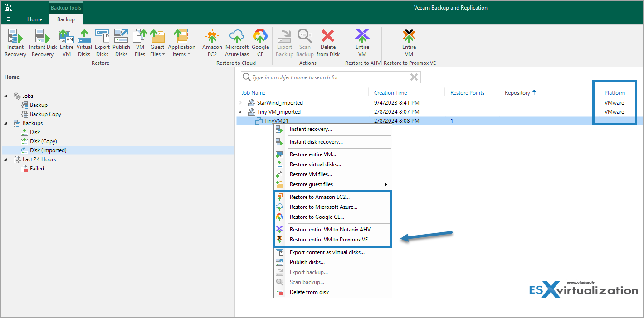This screenshot has width=644, height=318.
Task: Choose Restore VM files... menu item
Action: pos(333,174)
